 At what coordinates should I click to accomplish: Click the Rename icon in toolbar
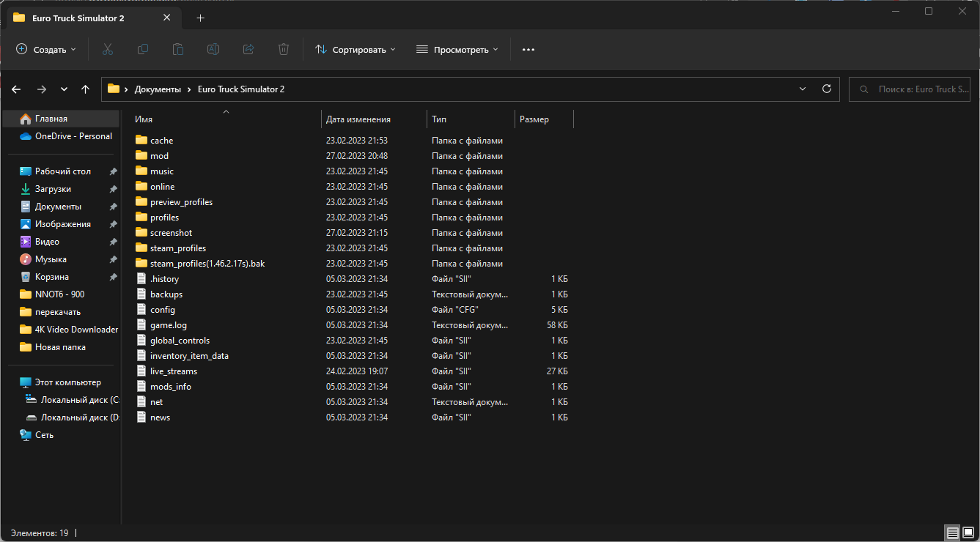pyautogui.click(x=213, y=49)
